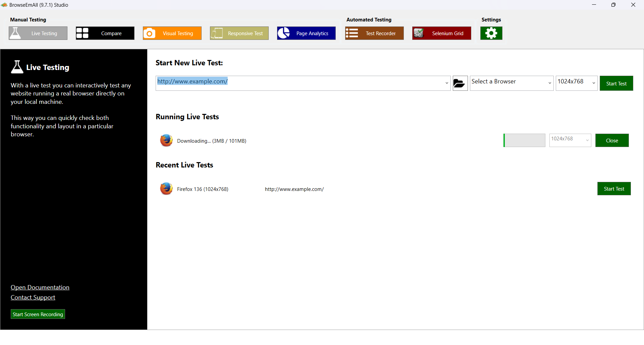Start the recent Firefox 136 test
Screen dimensions: 644x345
[614, 189]
